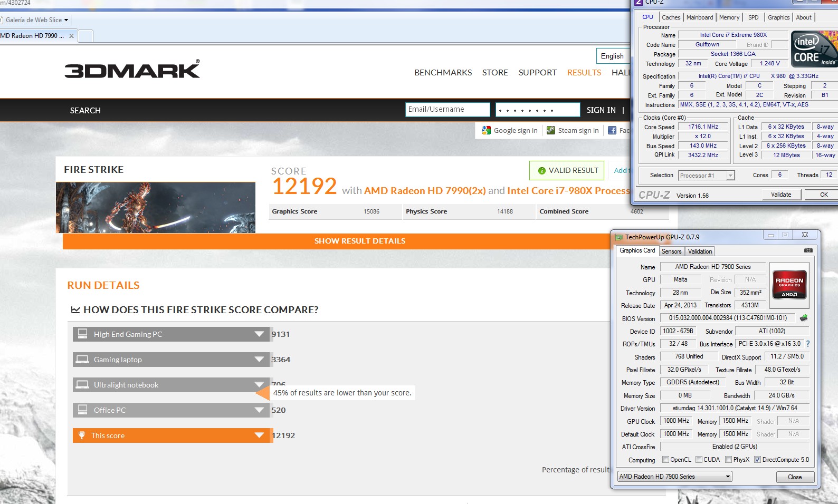The height and width of the screenshot is (504, 838).
Task: Click the 3DMark logo
Action: click(132, 70)
